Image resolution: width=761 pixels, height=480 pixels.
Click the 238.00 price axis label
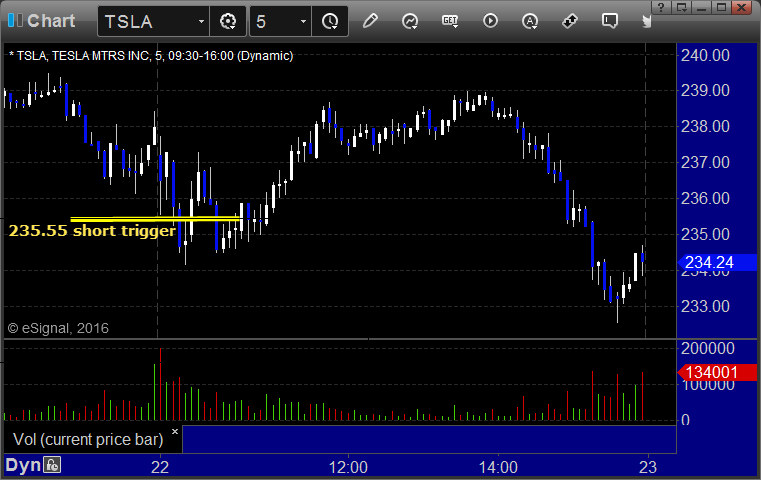705,127
